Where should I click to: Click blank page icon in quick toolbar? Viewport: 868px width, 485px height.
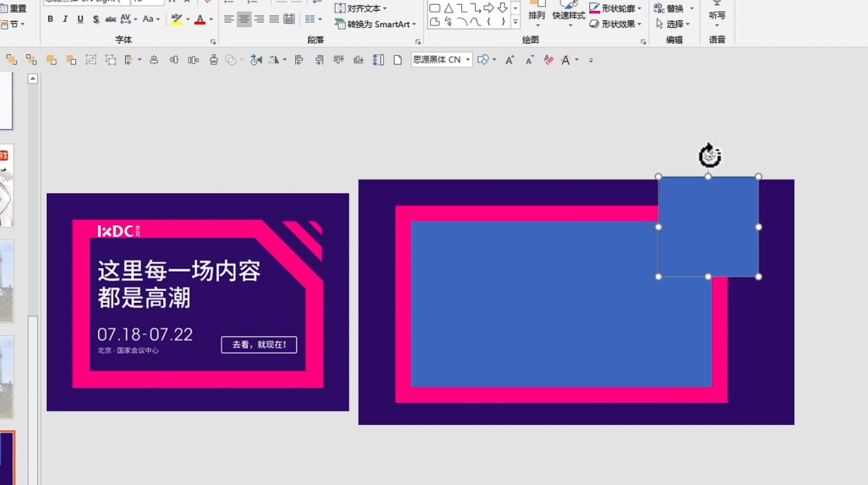click(x=398, y=60)
